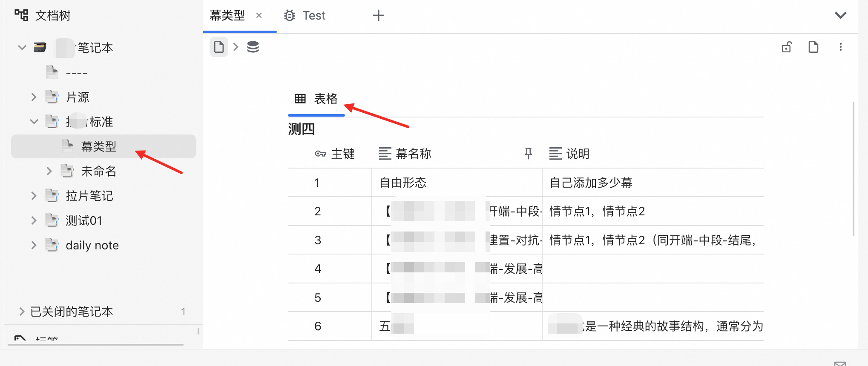Toggle the document edit lock
This screenshot has width=868, height=366.
click(787, 47)
